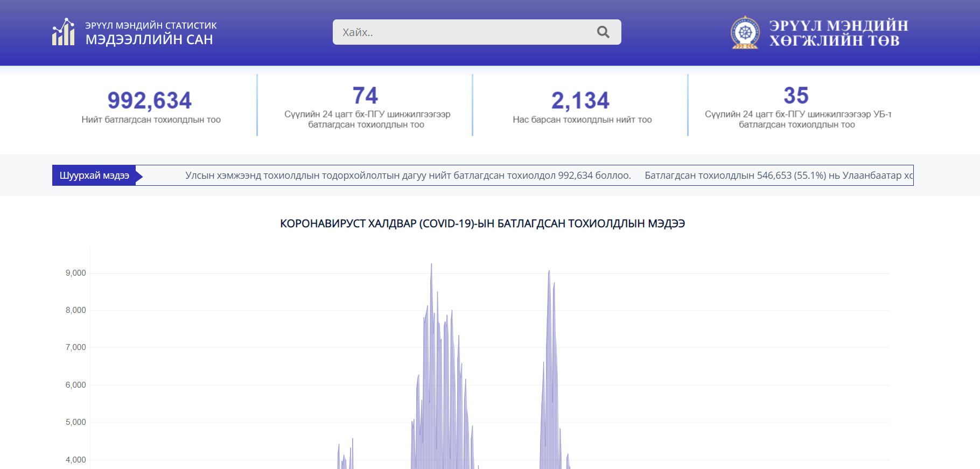The width and height of the screenshot is (980, 469).
Task: Click the 74 cases in last 24 hours figure
Action: 366,96
